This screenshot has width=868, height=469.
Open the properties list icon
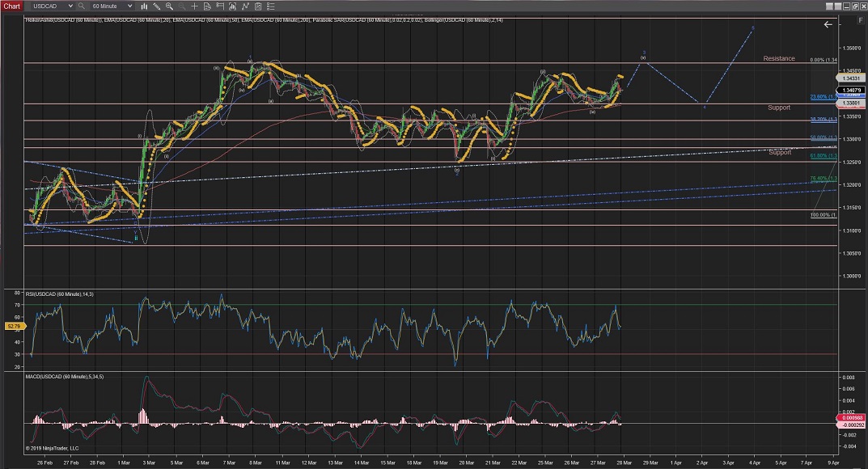click(x=270, y=6)
